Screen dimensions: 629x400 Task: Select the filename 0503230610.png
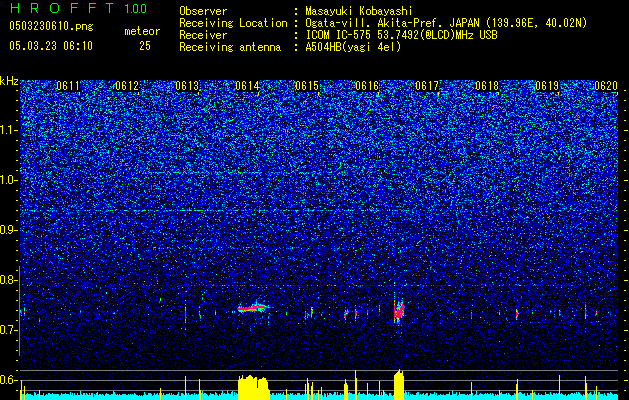[x=51, y=26]
